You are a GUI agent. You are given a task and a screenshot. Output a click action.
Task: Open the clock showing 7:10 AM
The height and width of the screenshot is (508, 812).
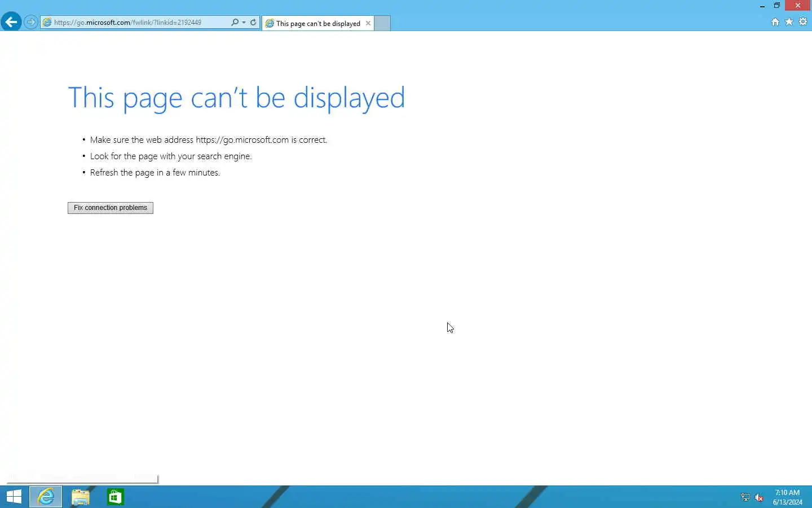coord(787,497)
